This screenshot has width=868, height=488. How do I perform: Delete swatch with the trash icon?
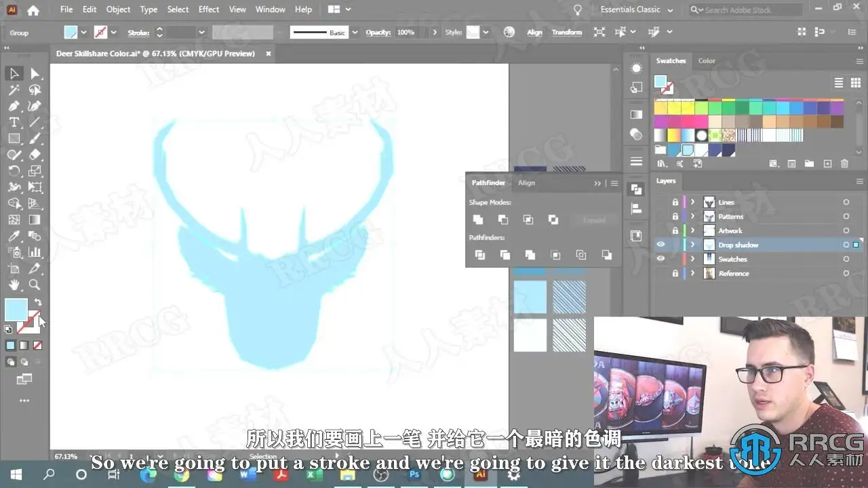click(x=844, y=163)
